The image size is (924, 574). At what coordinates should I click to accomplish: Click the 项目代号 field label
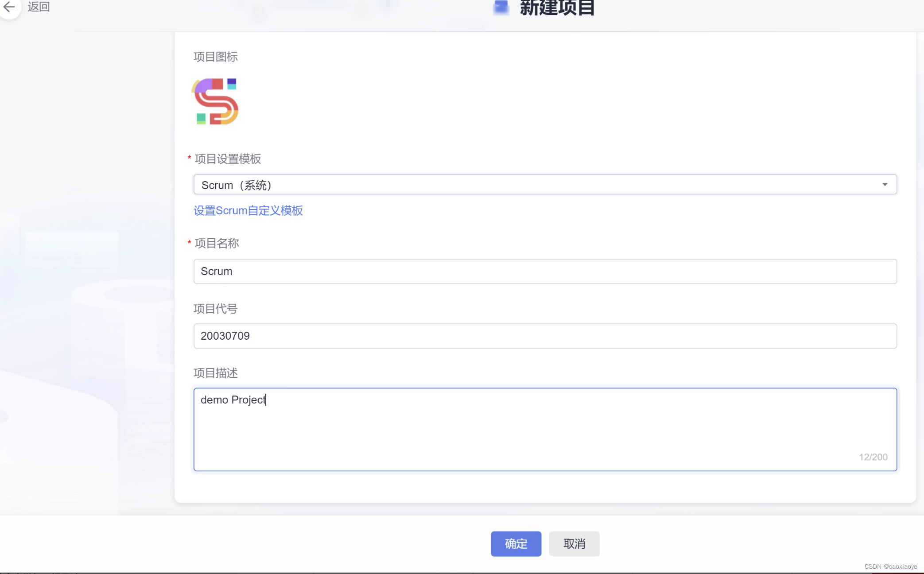(x=216, y=309)
